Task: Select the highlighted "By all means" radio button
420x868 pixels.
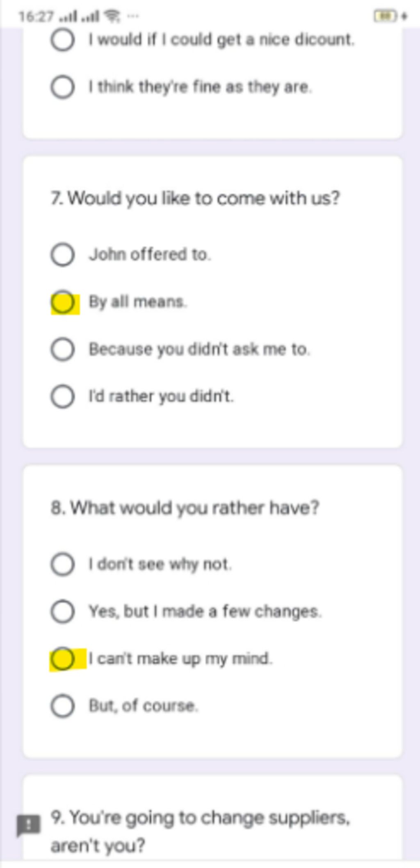Action: [x=63, y=302]
